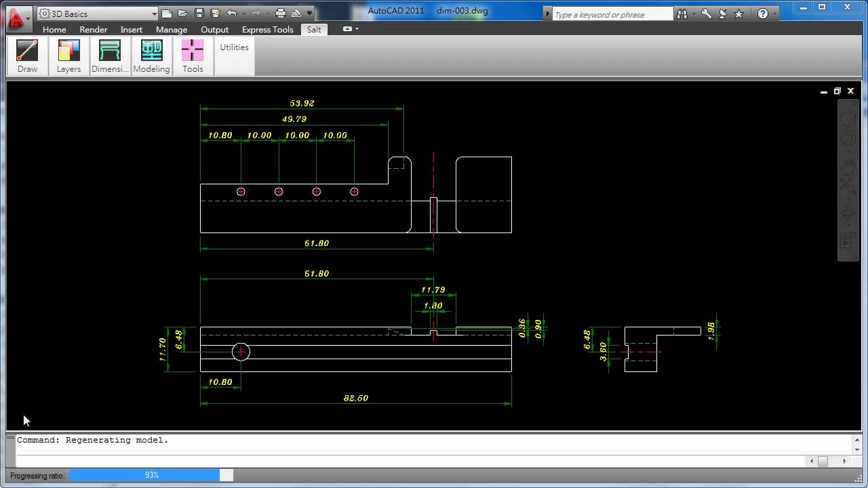
Task: Open the Undo history dropdown arrow
Action: 242,13
